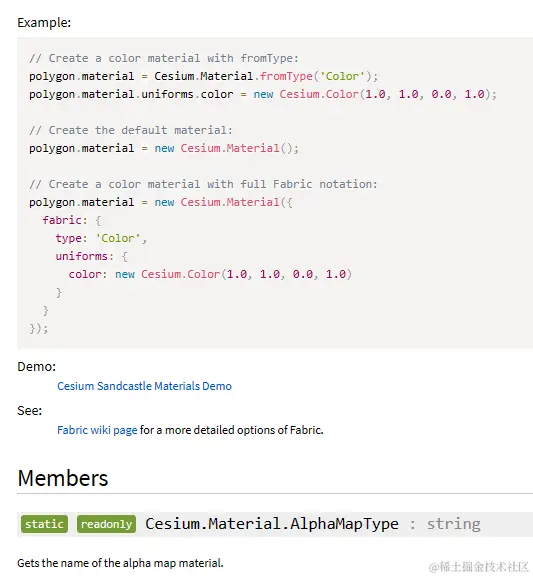Click the Demo: label
The height and width of the screenshot is (577, 533).
pos(36,367)
